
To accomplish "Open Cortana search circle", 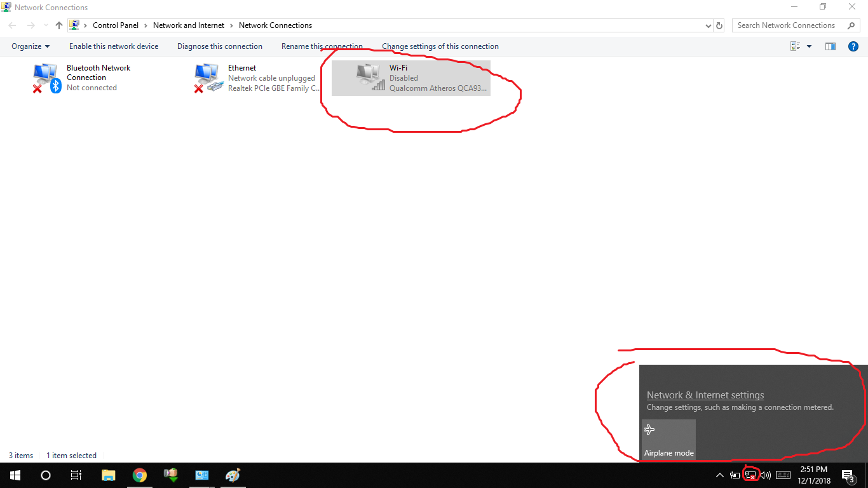I will pos(46,475).
